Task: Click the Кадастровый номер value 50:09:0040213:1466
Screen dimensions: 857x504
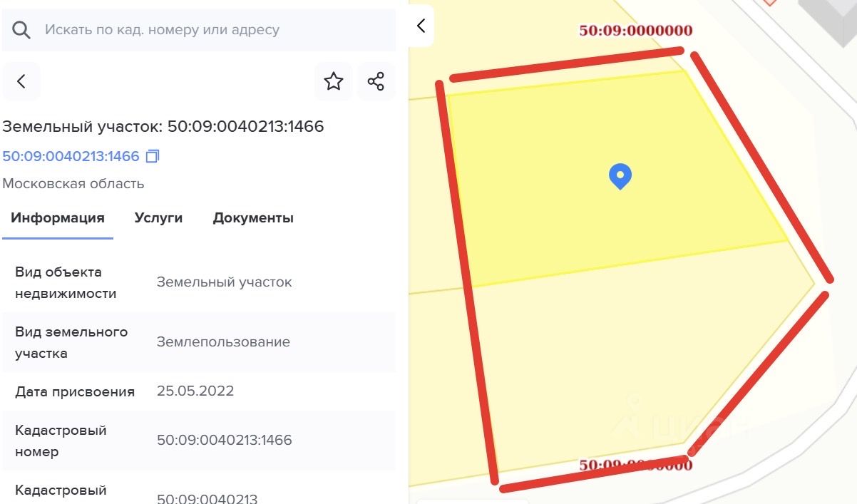Action: tap(225, 440)
